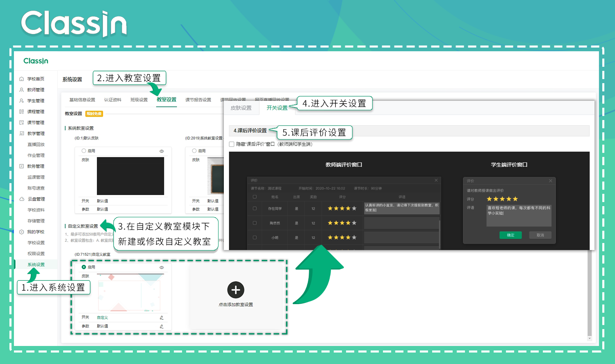Open 系统设置 in sidebar
This screenshot has width=615, height=364.
[x=36, y=264]
